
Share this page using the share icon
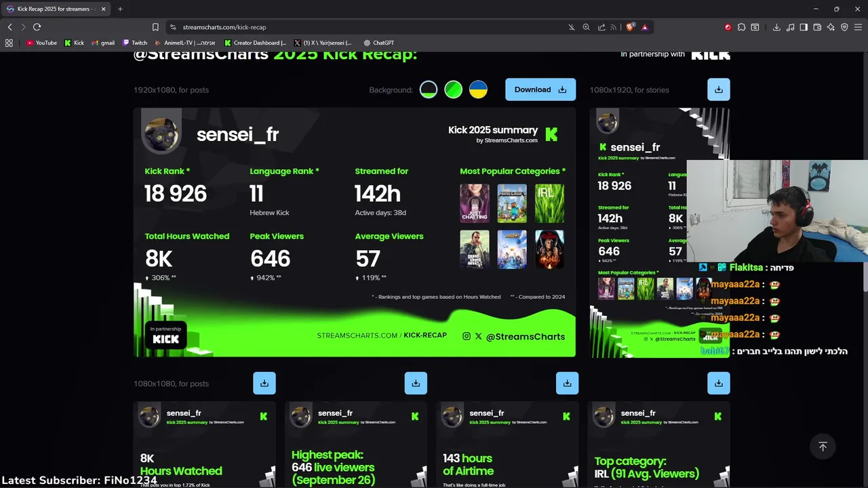(601, 27)
